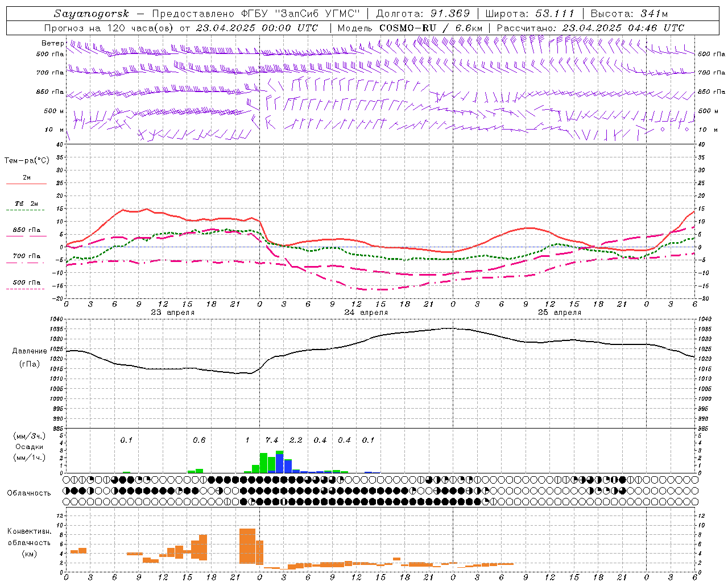Click the '2.2' precipitation amount
The height and width of the screenshot is (582, 728).
coord(296,440)
